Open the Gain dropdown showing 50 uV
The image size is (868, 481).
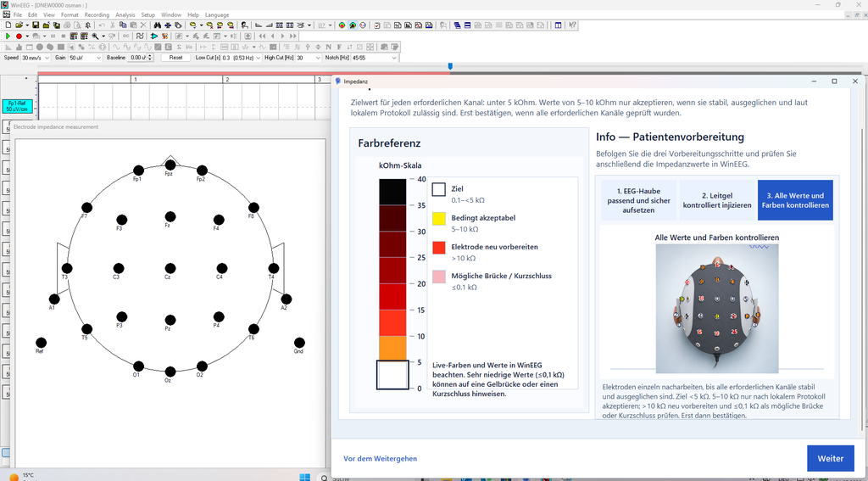pos(86,58)
